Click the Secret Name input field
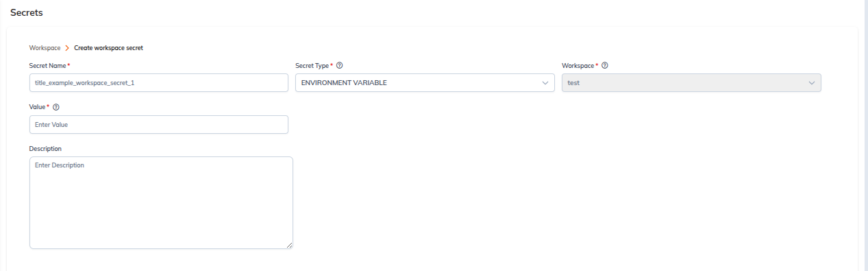868x271 pixels. pos(159,83)
